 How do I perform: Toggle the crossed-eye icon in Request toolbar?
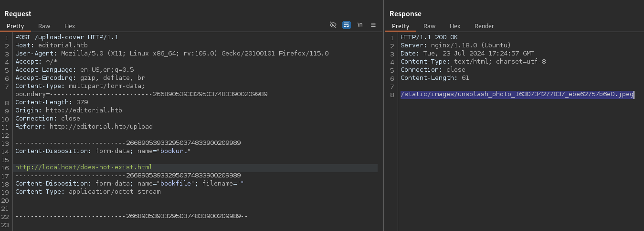click(333, 25)
